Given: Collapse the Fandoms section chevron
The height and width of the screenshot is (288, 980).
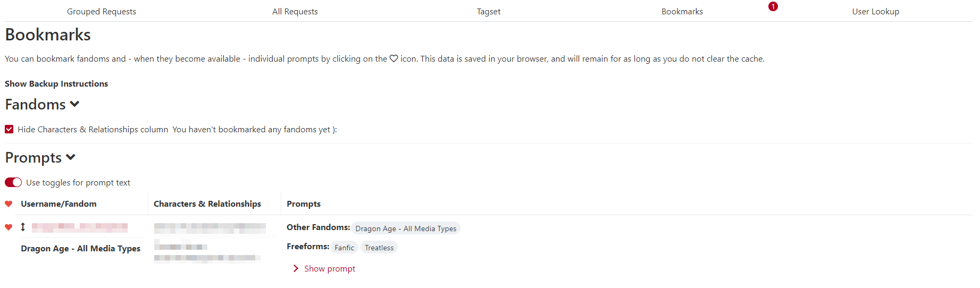Looking at the screenshot, I should (x=74, y=104).
